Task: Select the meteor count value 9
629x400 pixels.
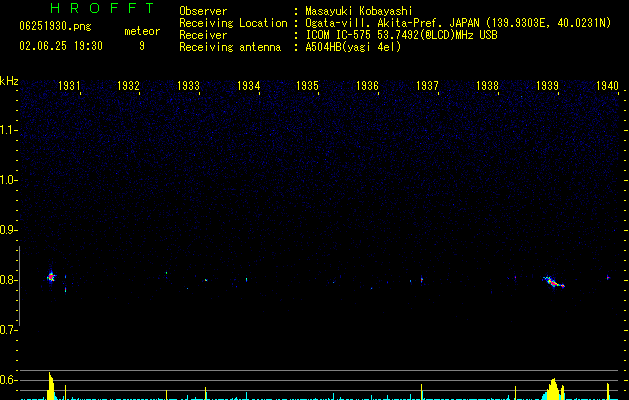Action: point(142,46)
